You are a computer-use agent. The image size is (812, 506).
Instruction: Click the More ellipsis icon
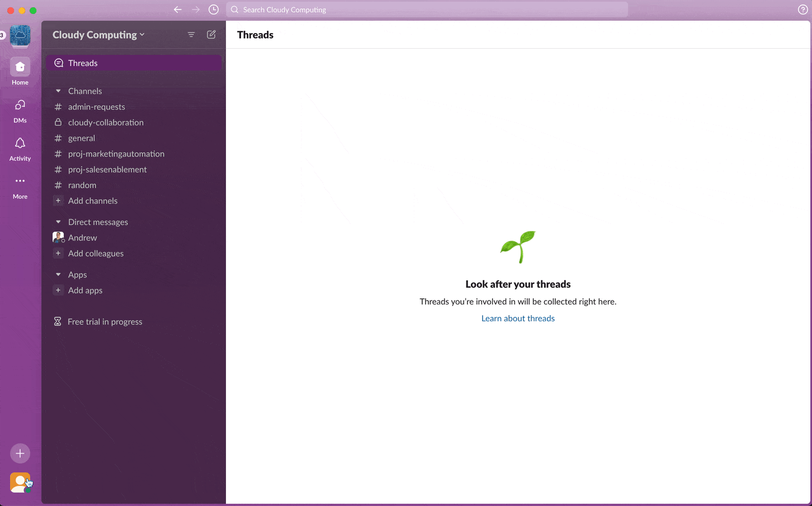pyautogui.click(x=20, y=181)
